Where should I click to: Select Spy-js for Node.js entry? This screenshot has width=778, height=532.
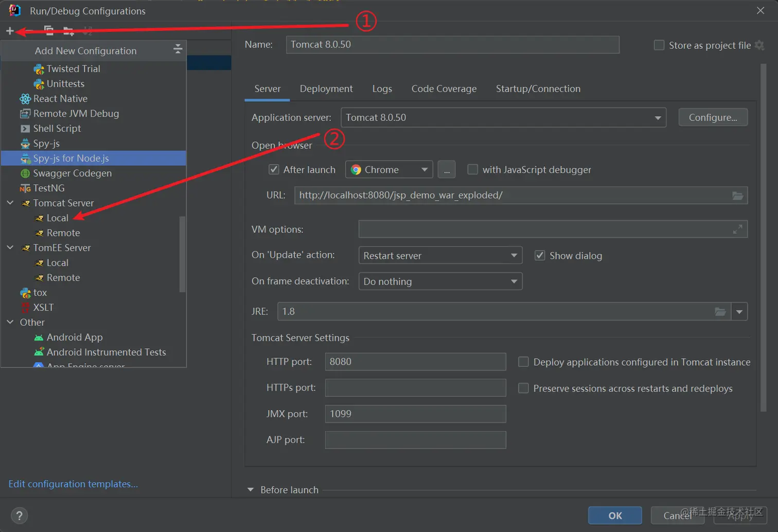[93, 158]
